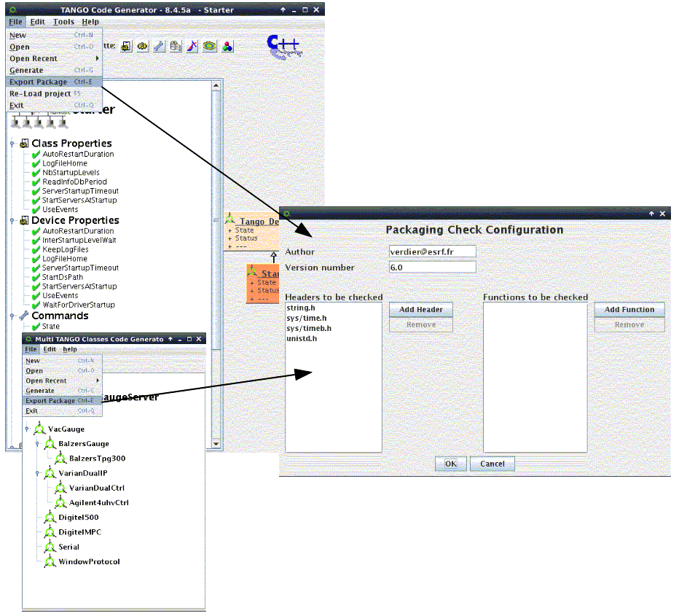
Task: Click the green check icon next to StartDsPath
Action: click(x=36, y=277)
